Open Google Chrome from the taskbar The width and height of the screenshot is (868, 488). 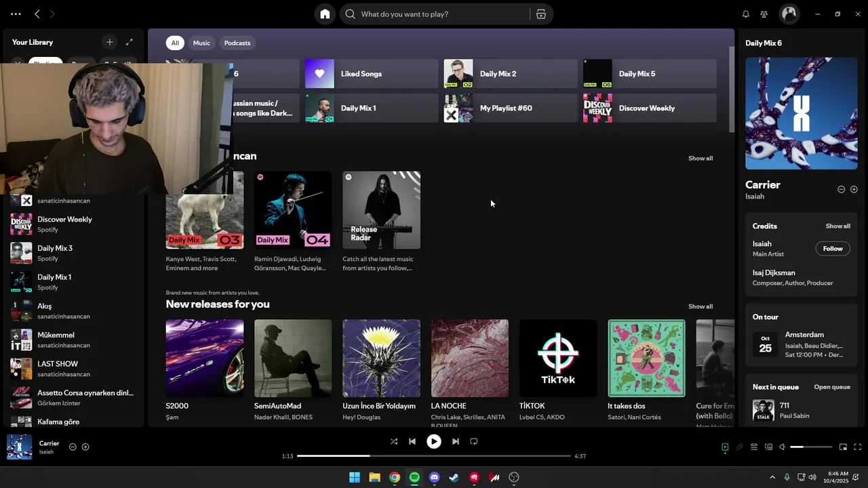click(x=395, y=477)
